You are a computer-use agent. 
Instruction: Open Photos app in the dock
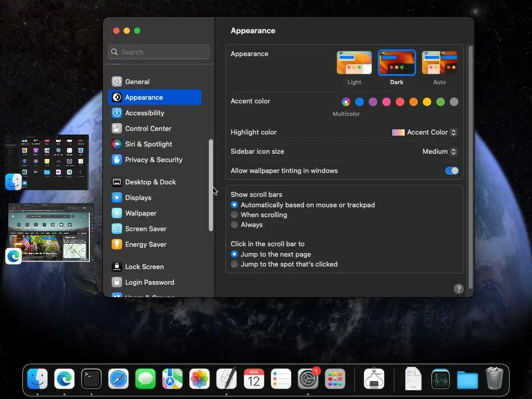point(199,379)
